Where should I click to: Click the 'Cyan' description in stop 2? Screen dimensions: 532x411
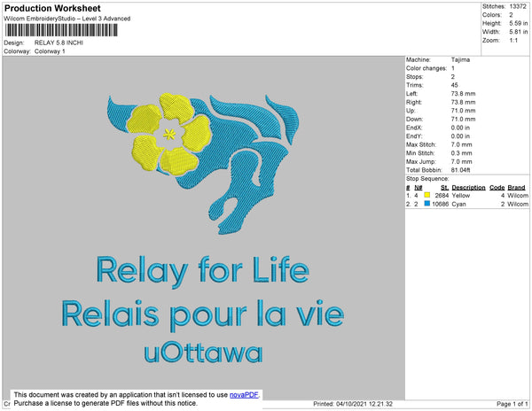[x=458, y=204]
